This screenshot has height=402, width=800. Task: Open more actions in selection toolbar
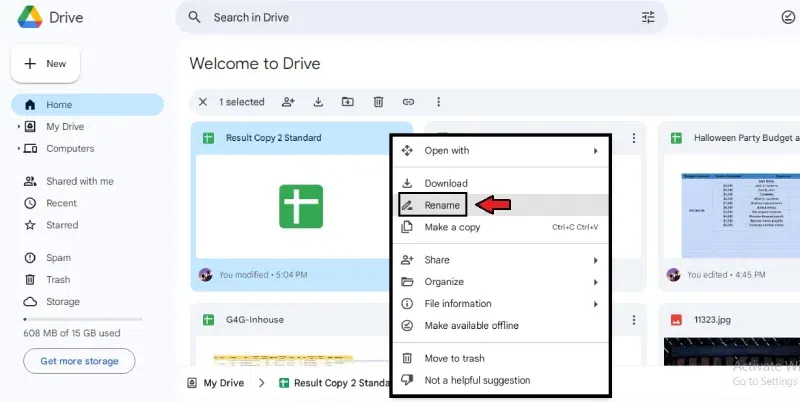click(x=438, y=102)
